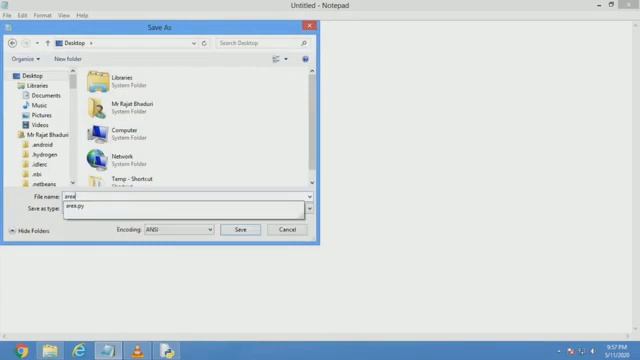
Task: Open the Python app from the taskbar
Action: tap(167, 351)
